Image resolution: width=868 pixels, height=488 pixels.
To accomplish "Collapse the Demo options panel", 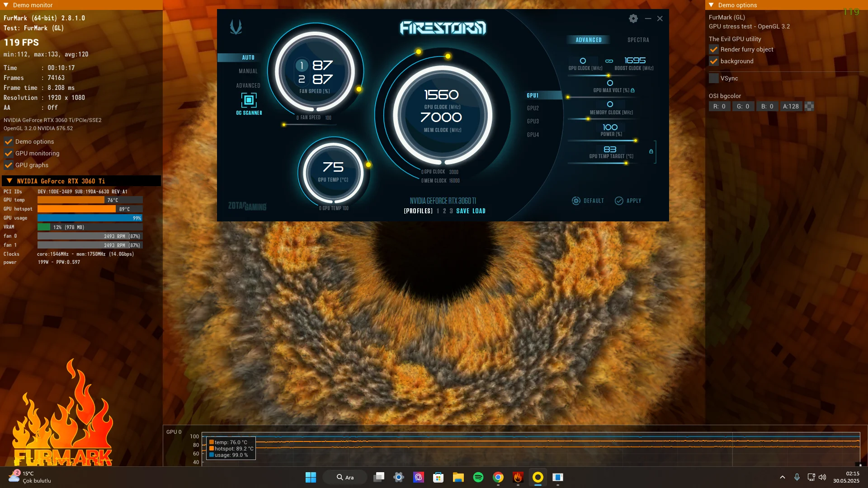I will [711, 5].
